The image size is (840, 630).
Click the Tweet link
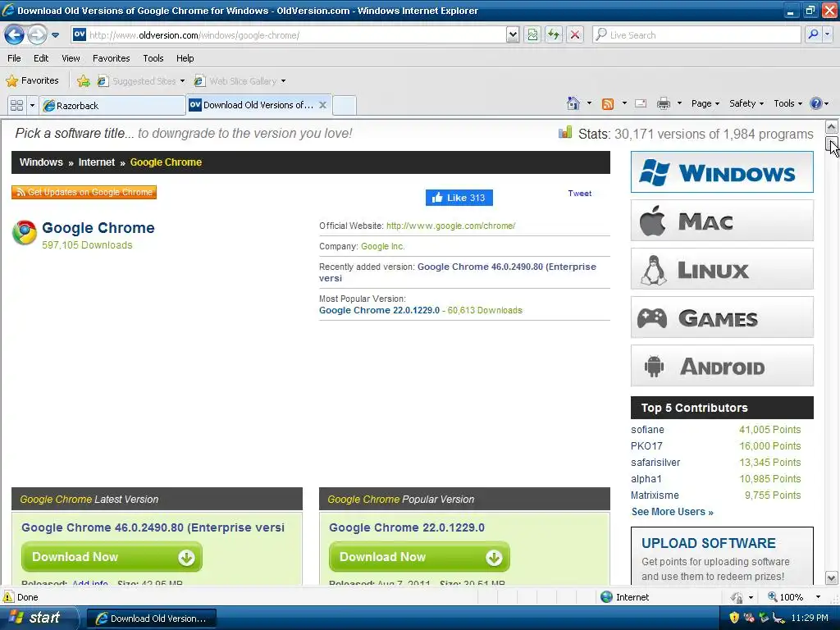(x=580, y=194)
